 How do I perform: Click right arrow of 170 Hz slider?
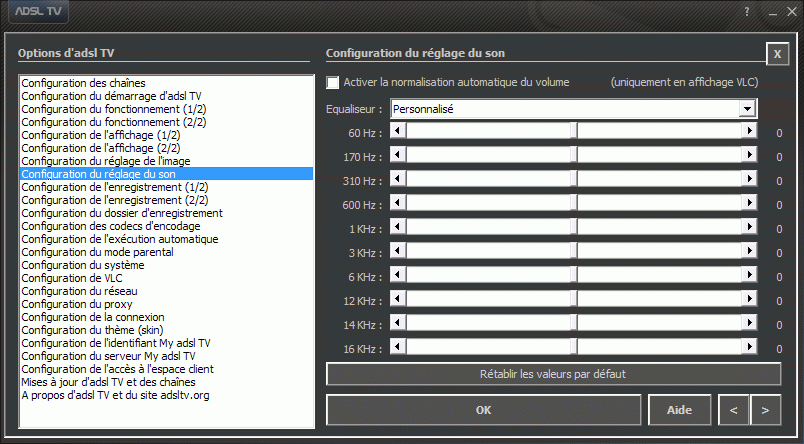(749, 154)
